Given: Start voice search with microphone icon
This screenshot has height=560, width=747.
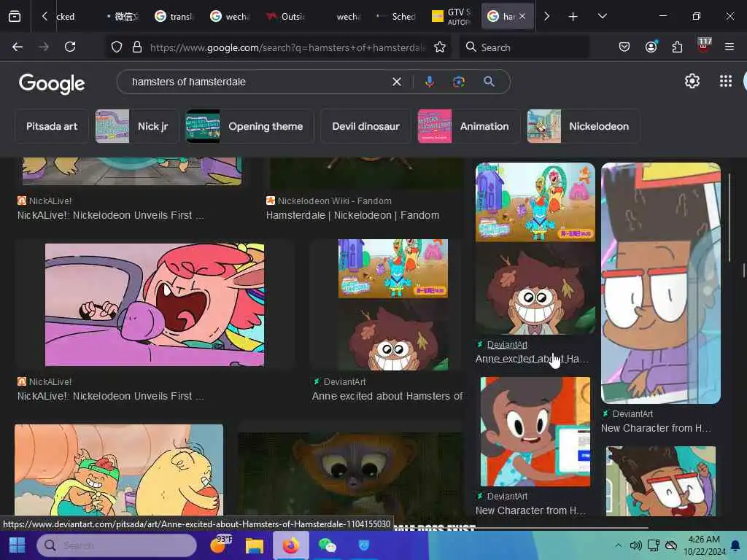Looking at the screenshot, I should (x=429, y=82).
